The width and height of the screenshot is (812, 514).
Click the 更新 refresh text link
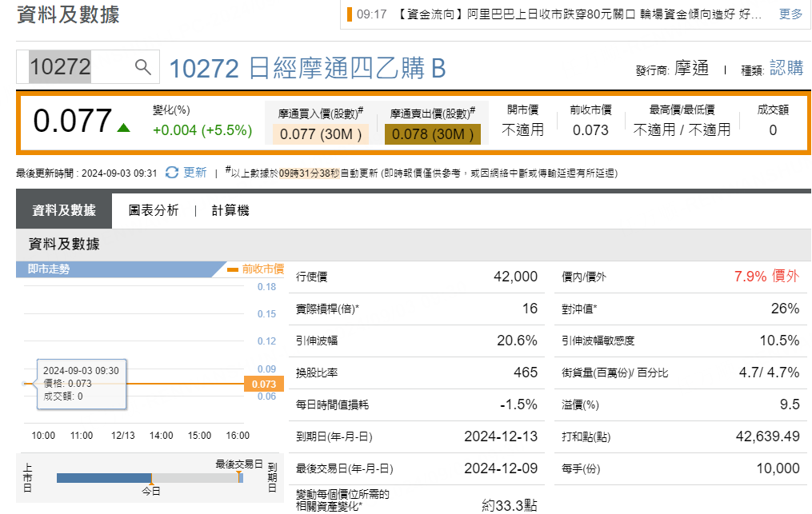pyautogui.click(x=195, y=173)
